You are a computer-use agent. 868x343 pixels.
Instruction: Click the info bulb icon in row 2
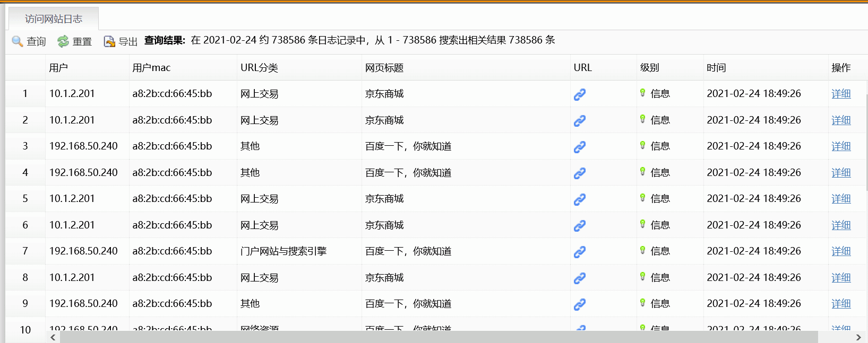tap(642, 119)
